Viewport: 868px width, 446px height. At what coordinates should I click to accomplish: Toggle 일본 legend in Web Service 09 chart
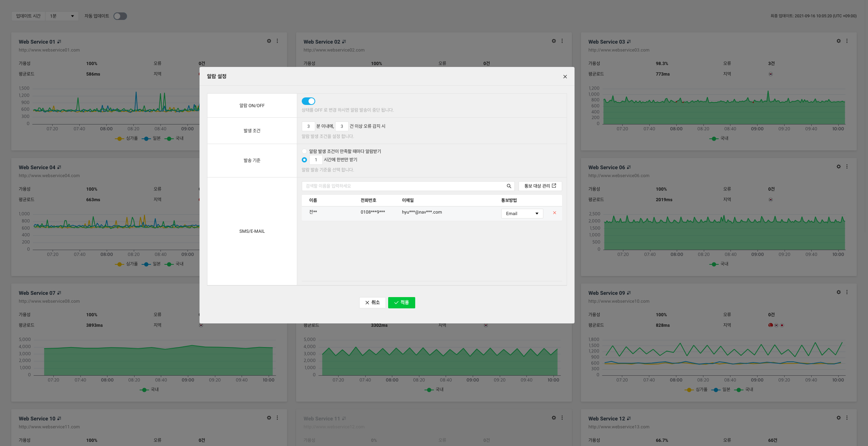pyautogui.click(x=721, y=390)
